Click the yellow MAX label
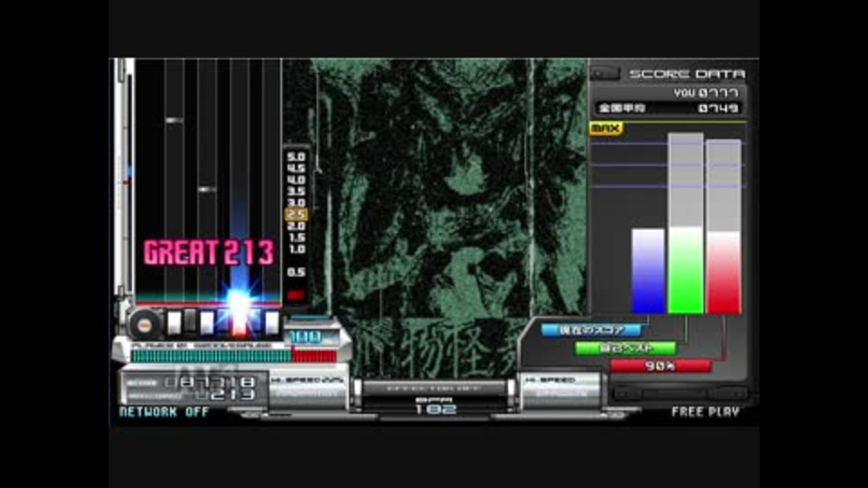The width and height of the screenshot is (868, 488). (606, 129)
